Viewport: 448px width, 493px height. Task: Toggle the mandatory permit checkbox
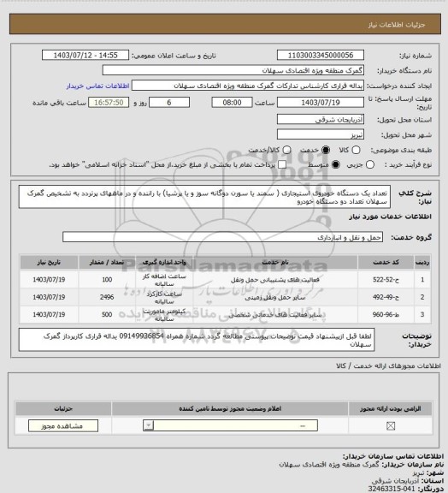[x=391, y=425]
